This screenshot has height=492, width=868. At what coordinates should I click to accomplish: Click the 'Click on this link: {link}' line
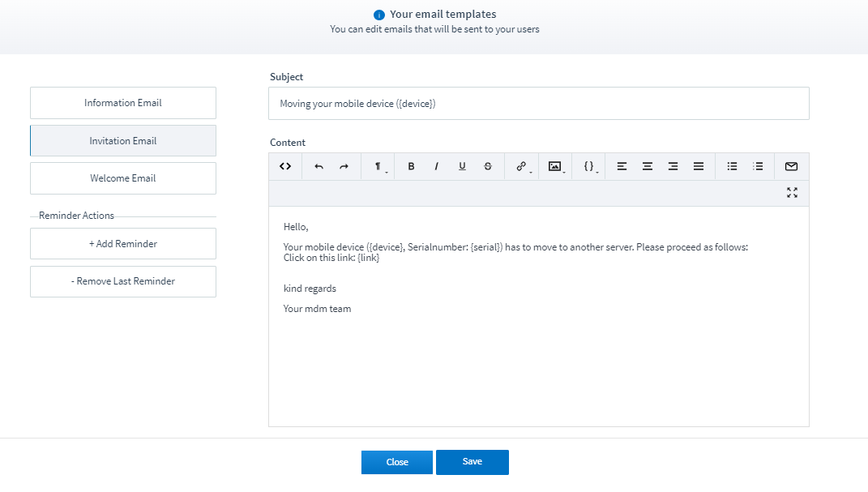(x=331, y=258)
